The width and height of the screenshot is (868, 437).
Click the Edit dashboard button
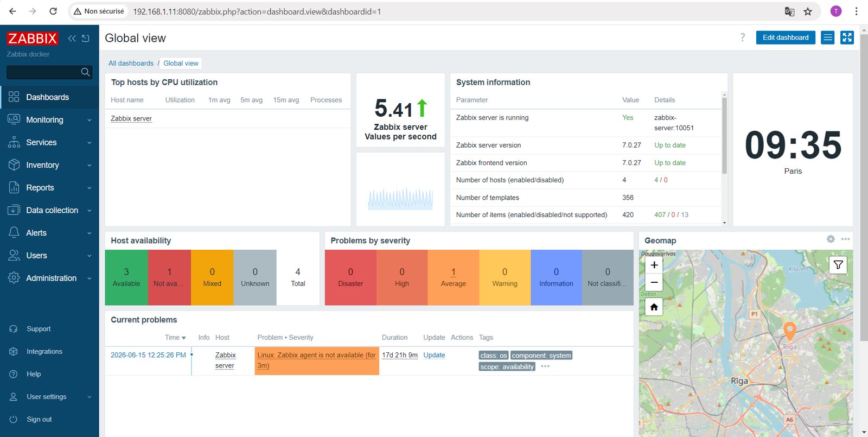(786, 37)
